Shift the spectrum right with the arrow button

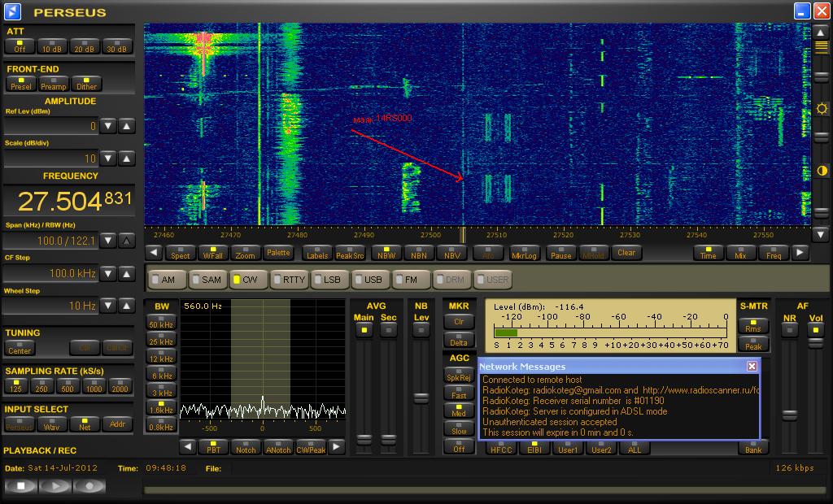pyautogui.click(x=800, y=253)
